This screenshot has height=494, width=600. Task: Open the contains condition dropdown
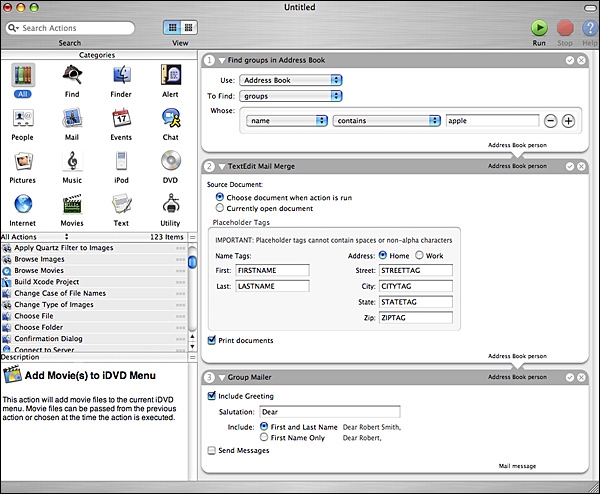(386, 121)
